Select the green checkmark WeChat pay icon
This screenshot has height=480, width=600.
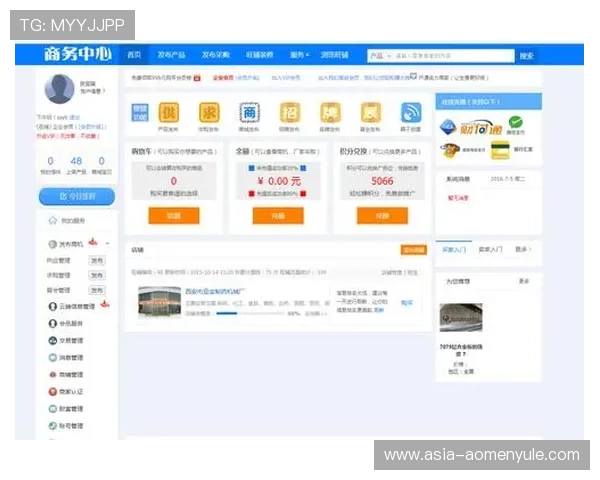pyautogui.click(x=515, y=123)
